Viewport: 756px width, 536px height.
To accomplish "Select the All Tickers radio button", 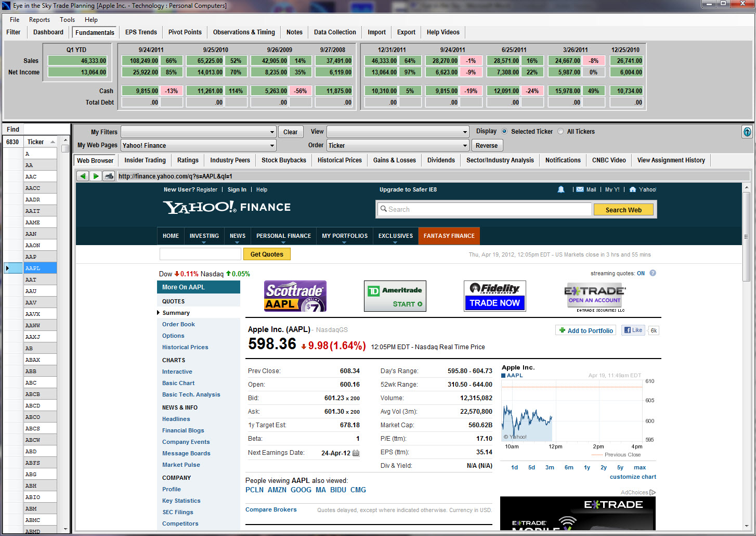I will [x=561, y=132].
